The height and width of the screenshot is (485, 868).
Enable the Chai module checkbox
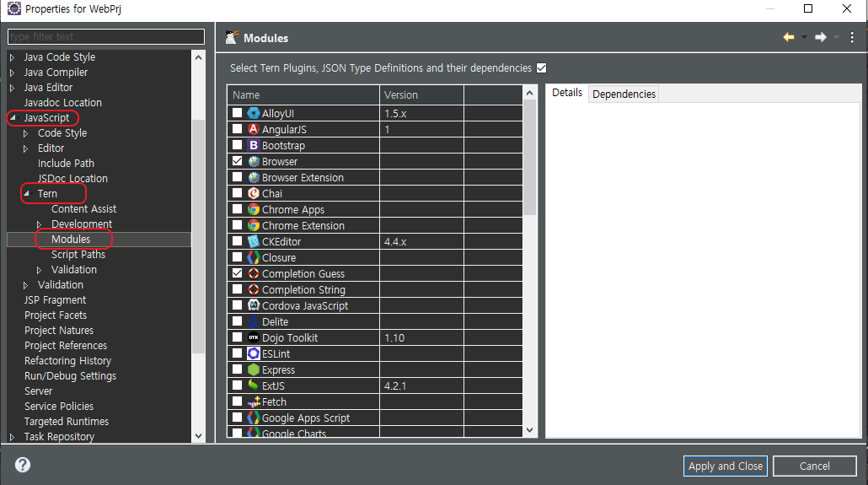[x=237, y=193]
